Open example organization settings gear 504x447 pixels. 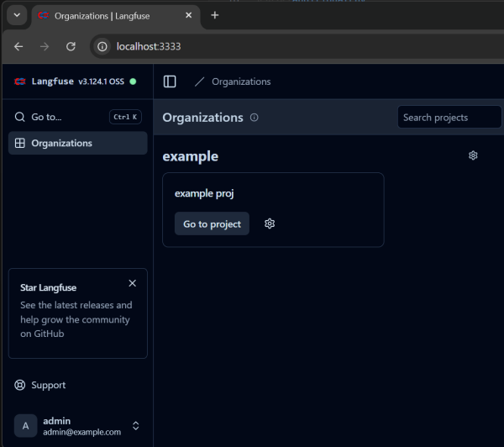pyautogui.click(x=473, y=155)
